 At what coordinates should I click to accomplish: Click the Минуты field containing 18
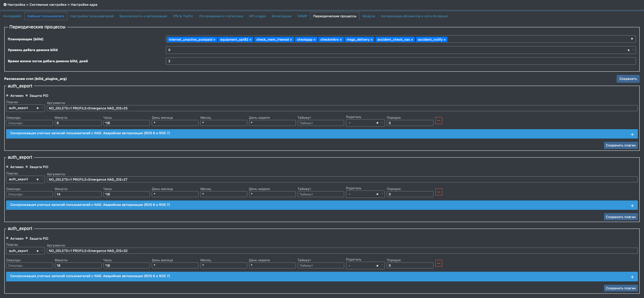[x=78, y=266]
